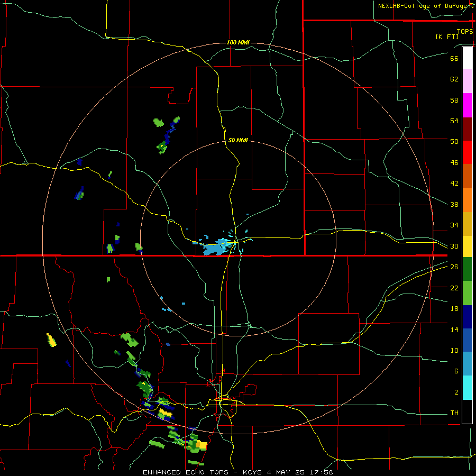
Task: Pick the magenta legend color block
Action: pyautogui.click(x=467, y=105)
